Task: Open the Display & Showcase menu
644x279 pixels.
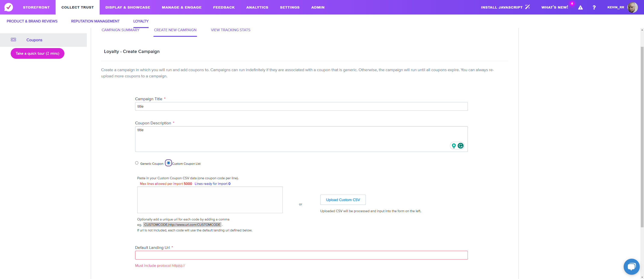Action: tap(128, 7)
